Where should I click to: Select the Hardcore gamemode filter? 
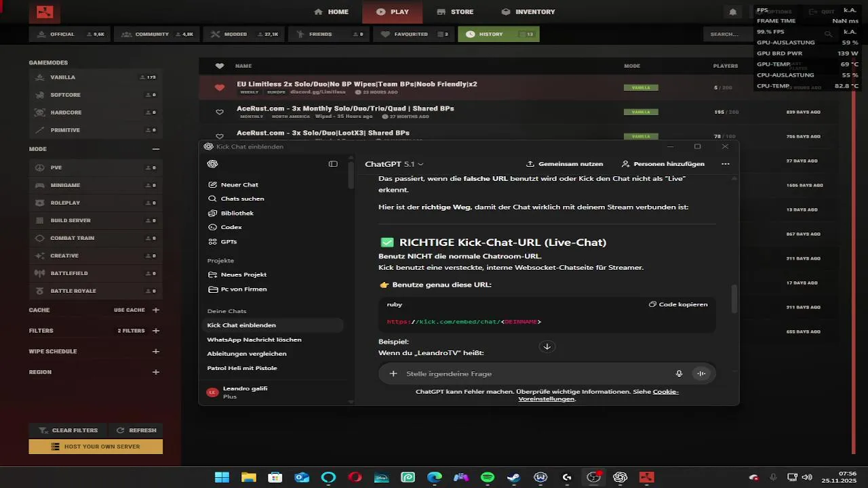[96, 113]
